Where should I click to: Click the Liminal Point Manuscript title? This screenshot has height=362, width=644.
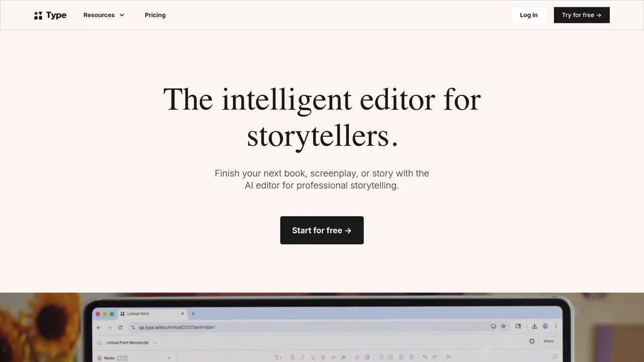pyautogui.click(x=127, y=342)
